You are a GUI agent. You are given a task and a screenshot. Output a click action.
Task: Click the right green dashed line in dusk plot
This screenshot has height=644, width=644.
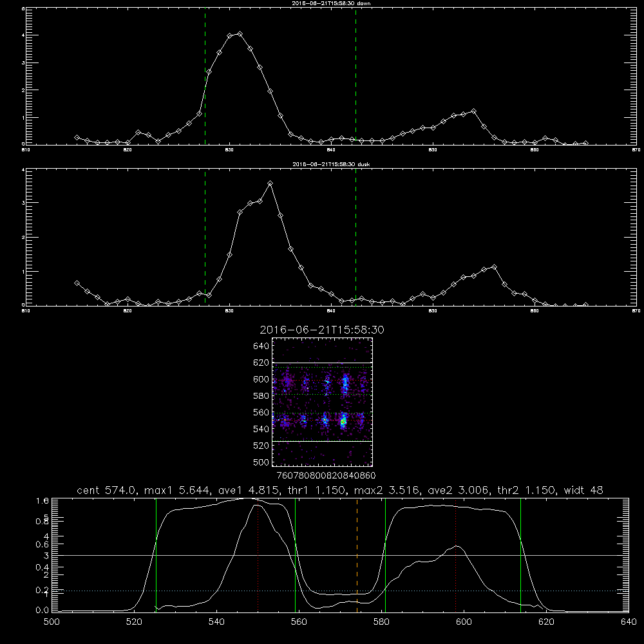click(x=355, y=237)
